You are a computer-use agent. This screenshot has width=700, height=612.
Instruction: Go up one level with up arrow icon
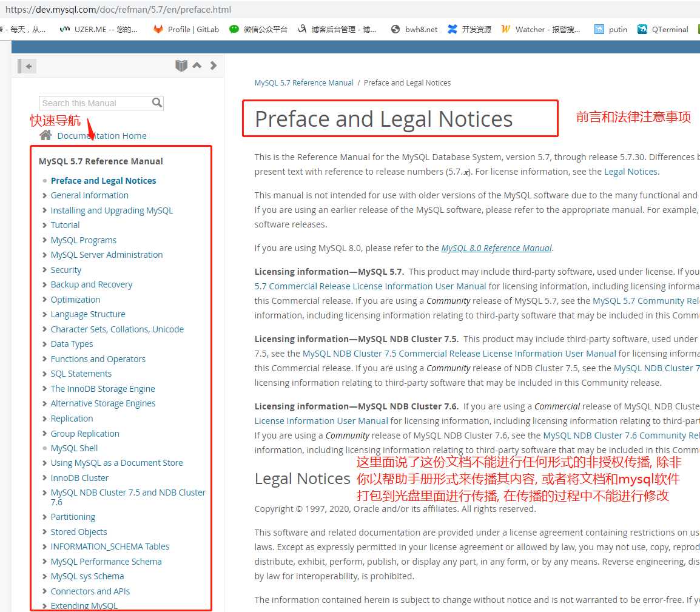[x=197, y=65]
